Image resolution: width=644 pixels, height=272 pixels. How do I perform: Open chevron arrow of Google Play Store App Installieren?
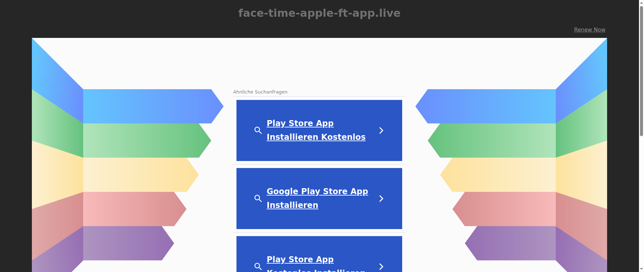(381, 199)
